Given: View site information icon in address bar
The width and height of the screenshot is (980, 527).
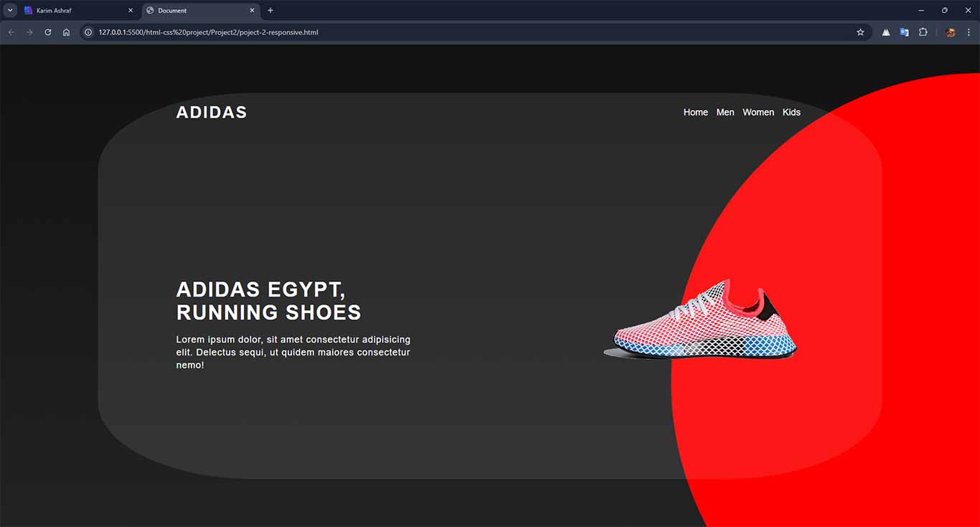Looking at the screenshot, I should tap(88, 32).
